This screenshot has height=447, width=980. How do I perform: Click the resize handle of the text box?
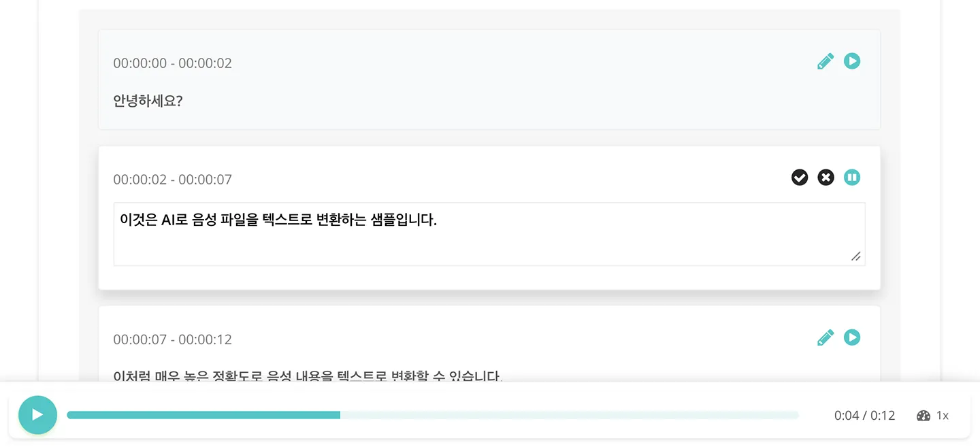tap(856, 256)
